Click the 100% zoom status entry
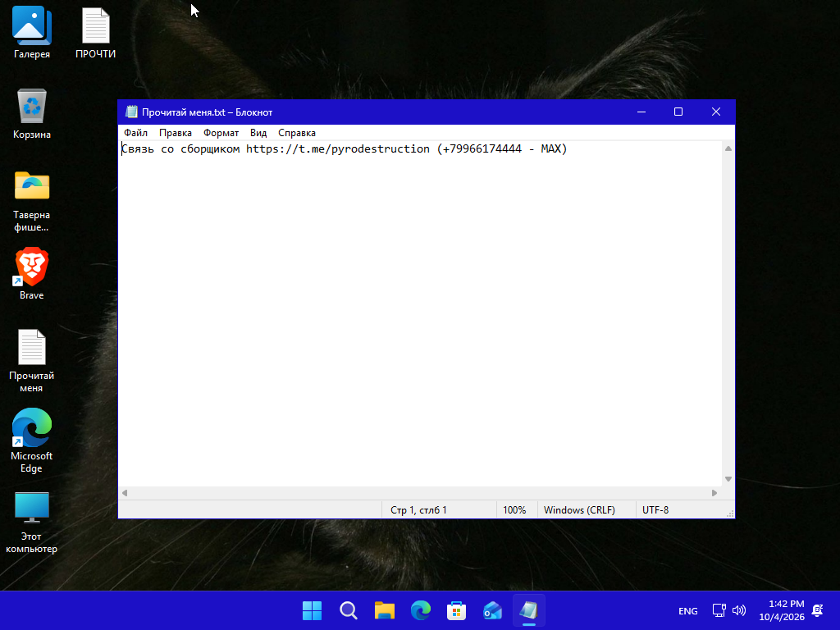 [x=514, y=510]
